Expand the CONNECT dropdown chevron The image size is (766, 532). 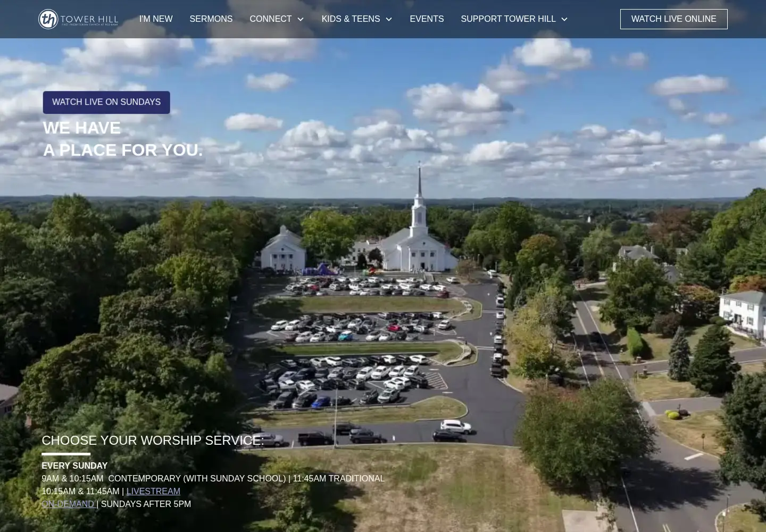point(301,19)
